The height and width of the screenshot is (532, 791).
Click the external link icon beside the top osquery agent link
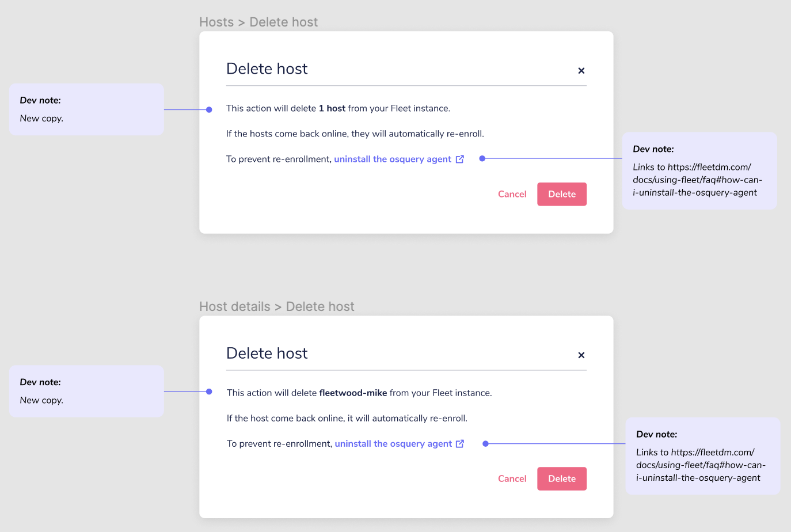coord(459,159)
